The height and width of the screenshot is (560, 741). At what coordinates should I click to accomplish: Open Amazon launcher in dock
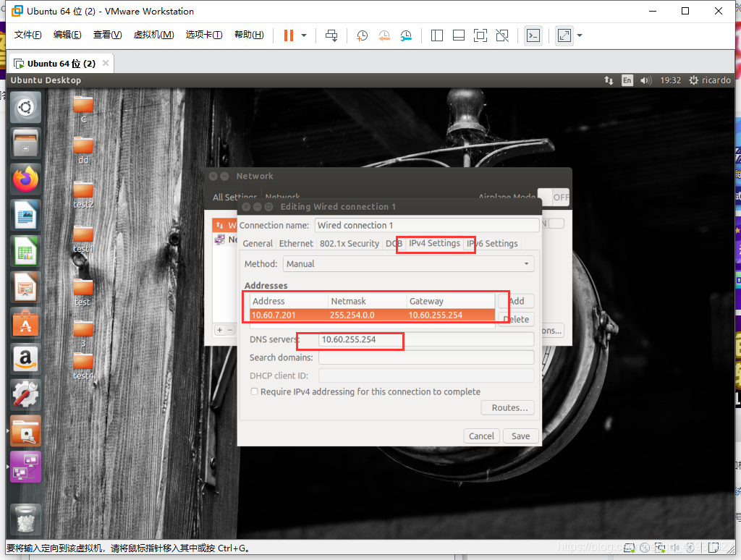[25, 359]
